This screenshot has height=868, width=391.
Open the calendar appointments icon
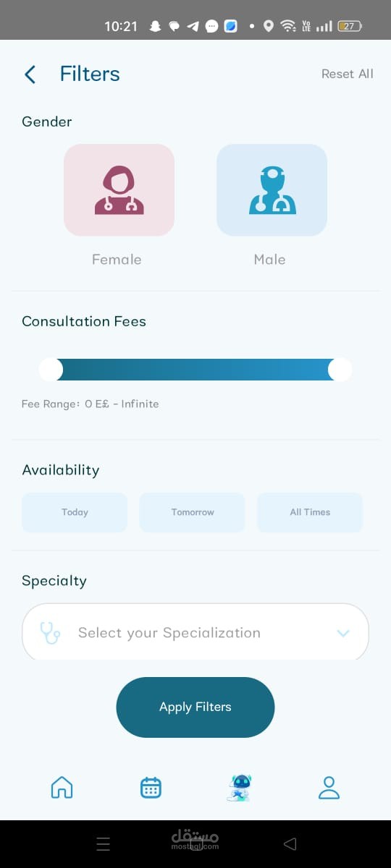pos(151,787)
